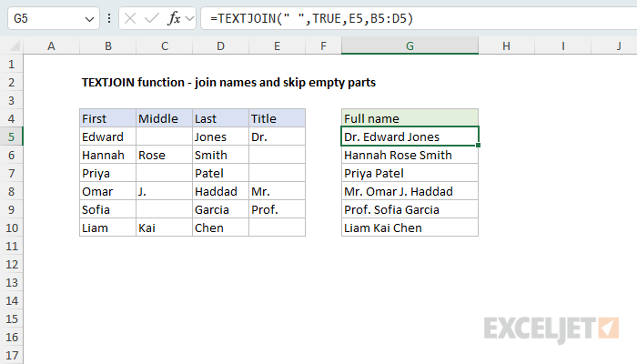Screen dimensions: 637x364
Task: Click cell containing 'Prof.'
Action: (277, 209)
